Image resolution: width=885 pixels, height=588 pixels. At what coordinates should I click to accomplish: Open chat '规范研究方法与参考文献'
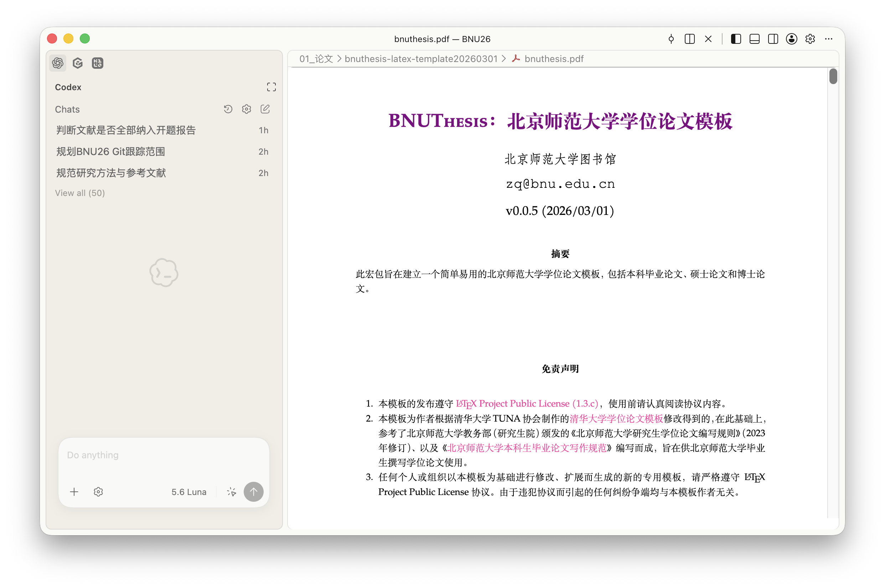tap(162, 173)
